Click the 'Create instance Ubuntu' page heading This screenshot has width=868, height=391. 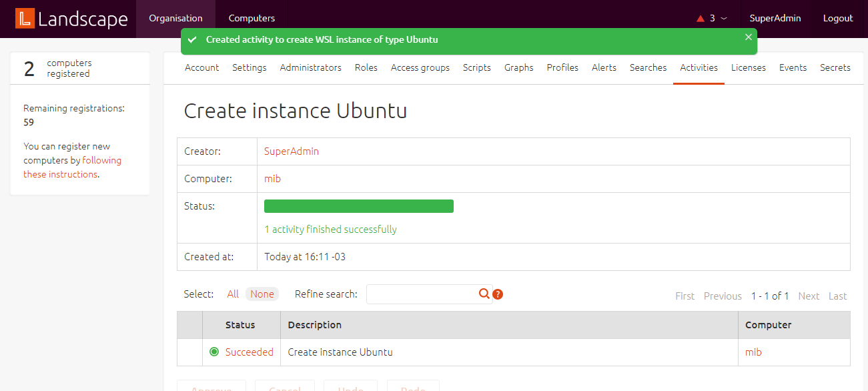point(296,111)
